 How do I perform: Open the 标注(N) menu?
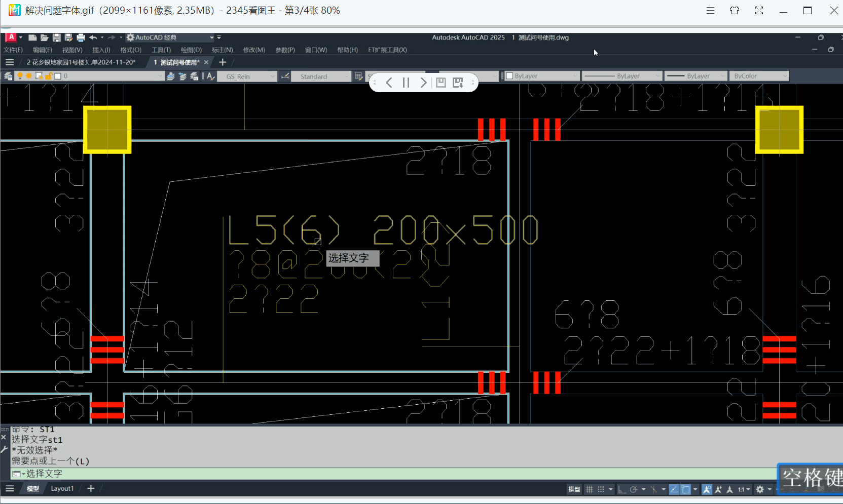point(223,50)
